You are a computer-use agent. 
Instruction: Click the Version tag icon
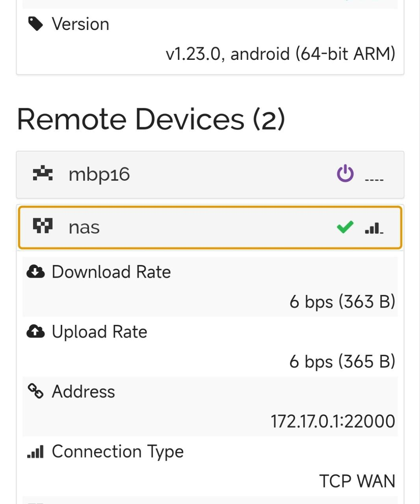(36, 24)
